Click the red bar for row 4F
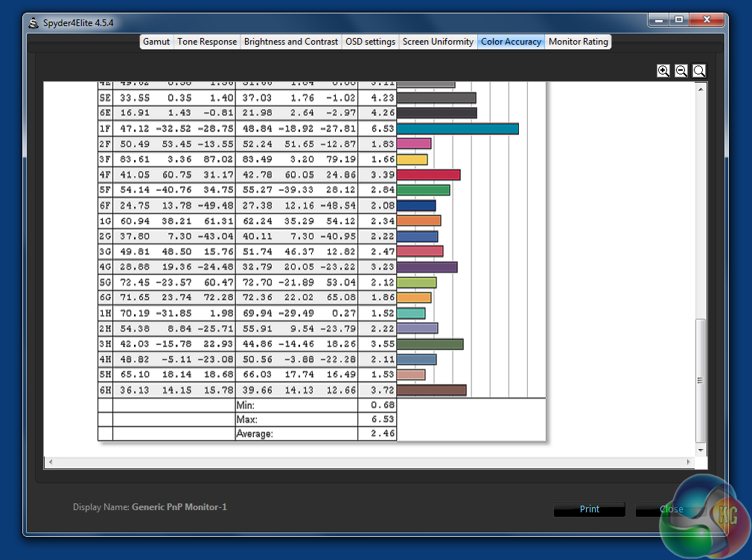This screenshot has width=752, height=560. click(429, 175)
